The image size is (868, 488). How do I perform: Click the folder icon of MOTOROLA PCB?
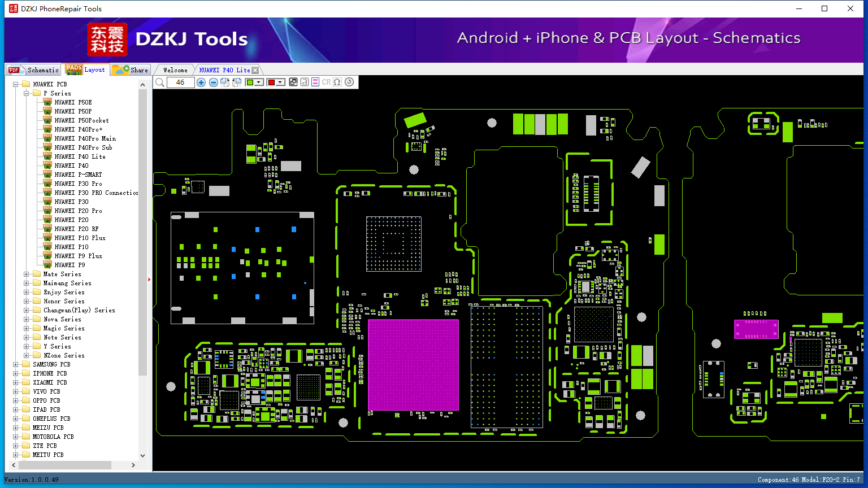(x=26, y=437)
